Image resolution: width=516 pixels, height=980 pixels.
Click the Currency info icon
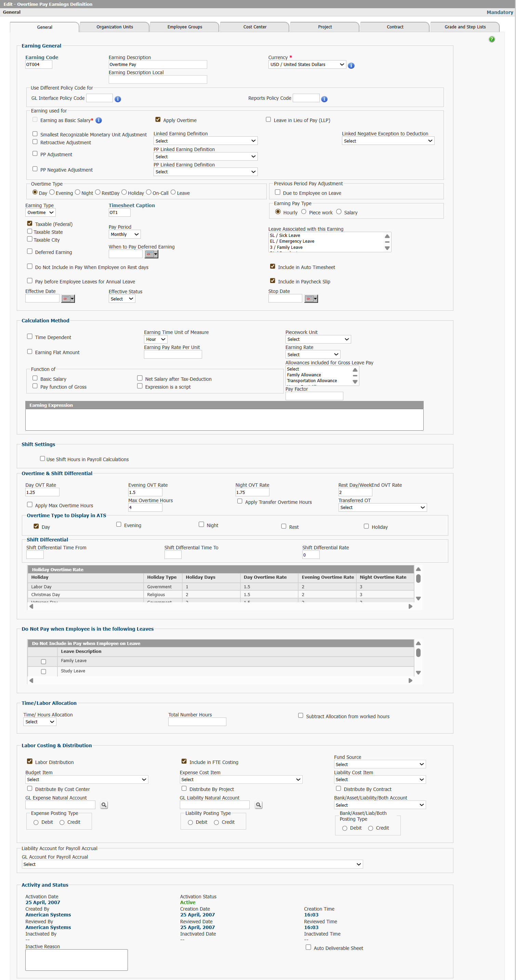coord(351,65)
